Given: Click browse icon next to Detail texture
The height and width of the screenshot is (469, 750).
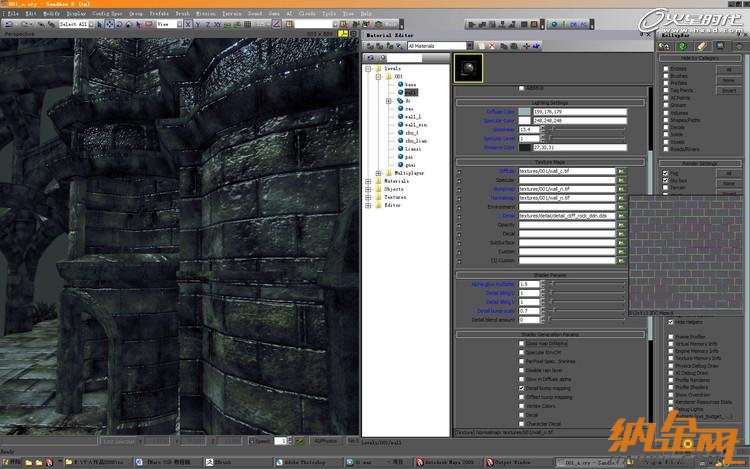Looking at the screenshot, I should click(x=620, y=216).
